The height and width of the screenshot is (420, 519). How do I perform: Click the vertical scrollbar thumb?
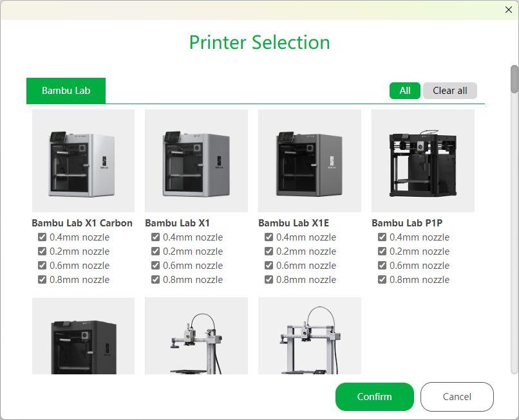pos(514,79)
